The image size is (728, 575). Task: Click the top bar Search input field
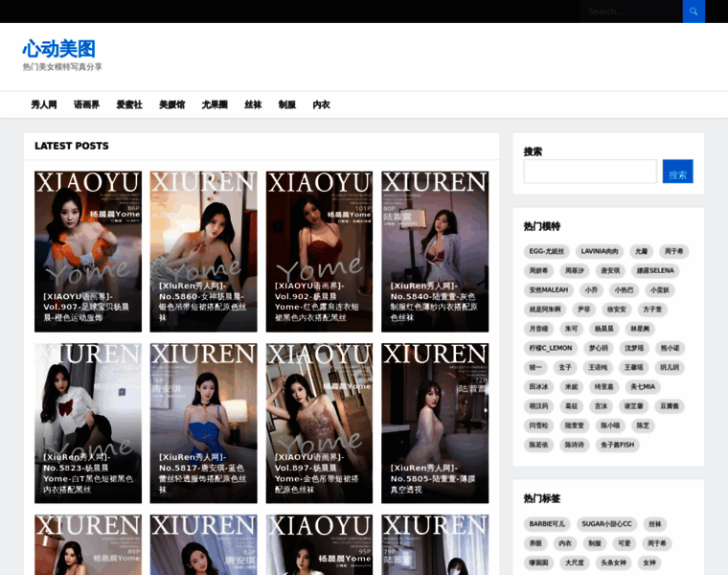click(x=630, y=11)
